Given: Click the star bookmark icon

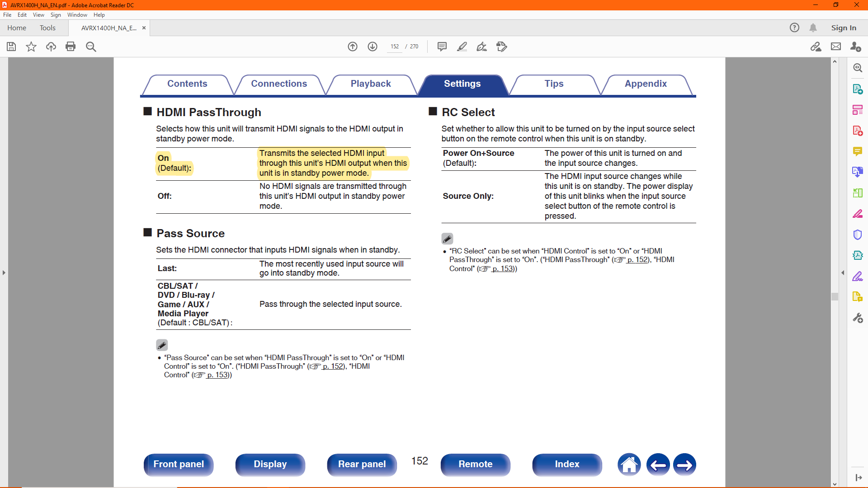Looking at the screenshot, I should click(31, 47).
